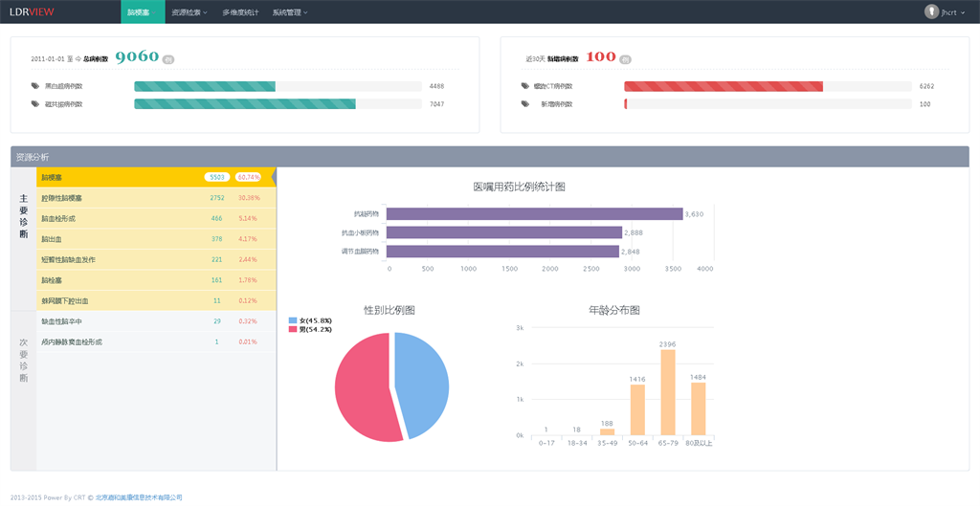Click the user avatar icon beside jhcrt
The image size is (980, 506).
pyautogui.click(x=931, y=11)
